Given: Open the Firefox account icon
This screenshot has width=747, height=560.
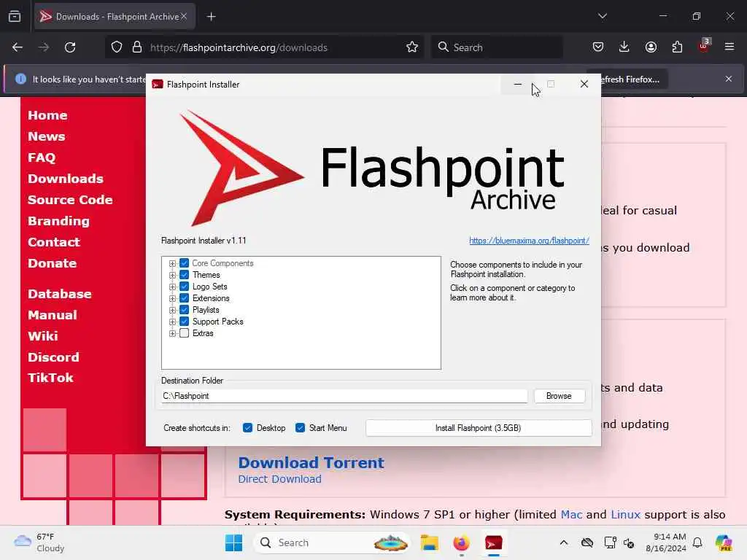Looking at the screenshot, I should [651, 47].
